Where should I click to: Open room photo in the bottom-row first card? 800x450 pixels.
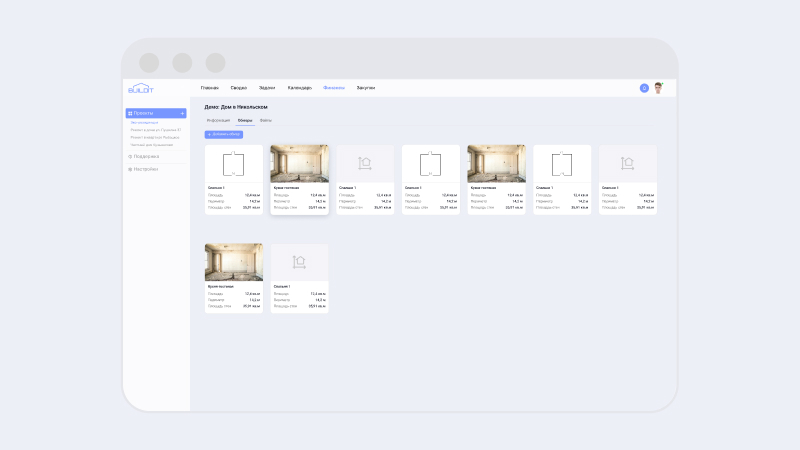234,262
